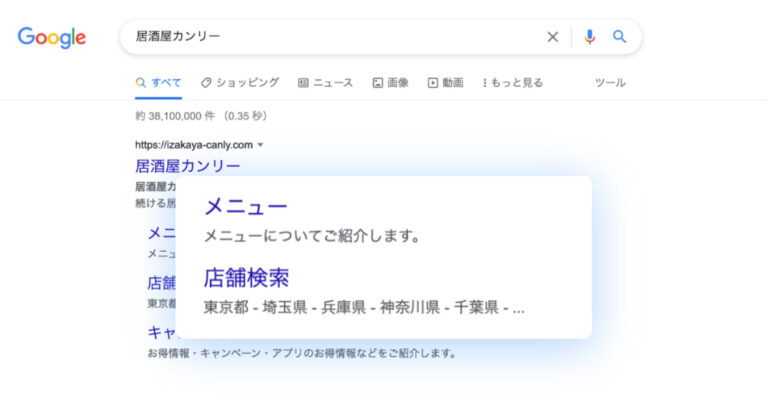The width and height of the screenshot is (768, 407).
Task: Click the large メニュー sitelink in the popup
Action: (245, 206)
